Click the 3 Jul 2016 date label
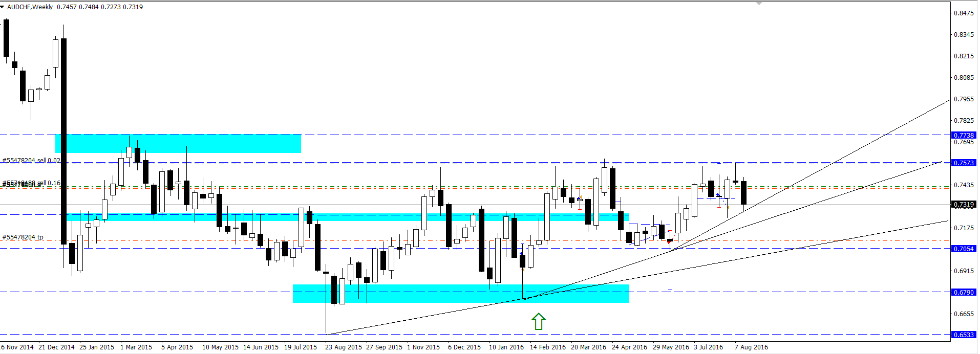 click(709, 347)
